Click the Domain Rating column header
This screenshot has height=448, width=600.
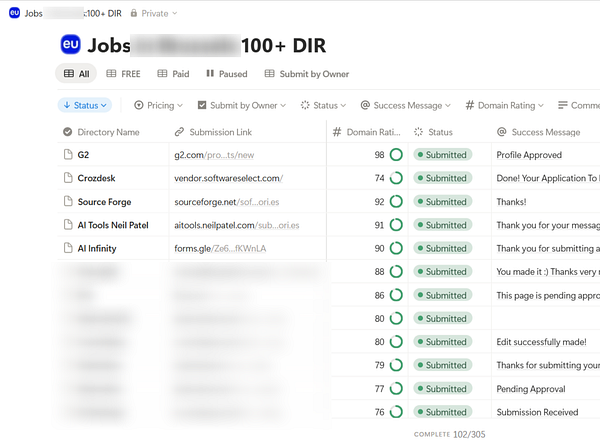367,132
